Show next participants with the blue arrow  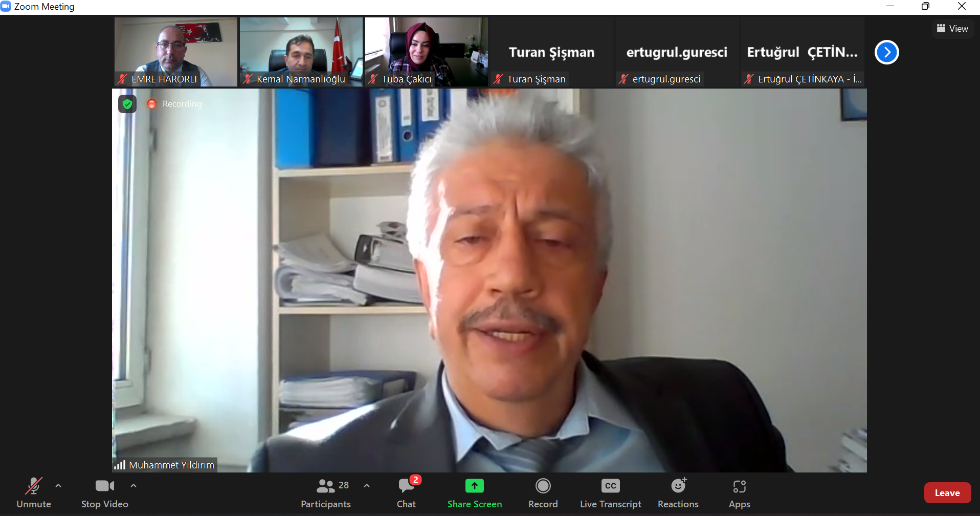pos(886,52)
